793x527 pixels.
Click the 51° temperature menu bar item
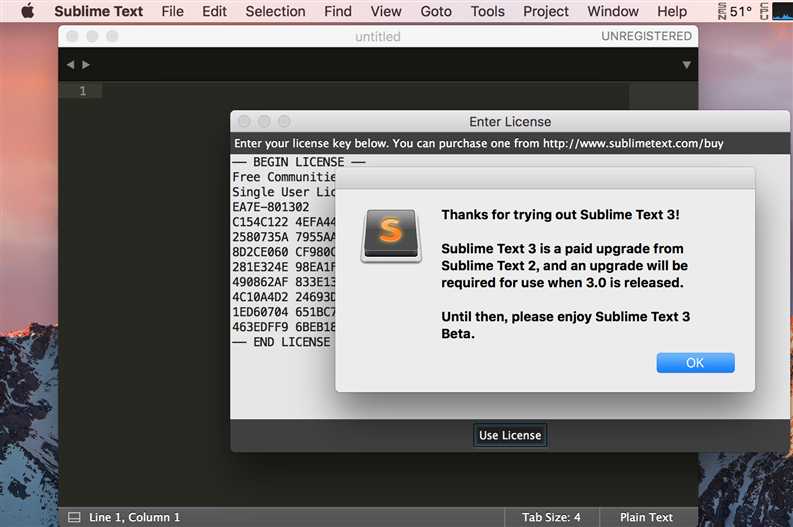pos(735,11)
